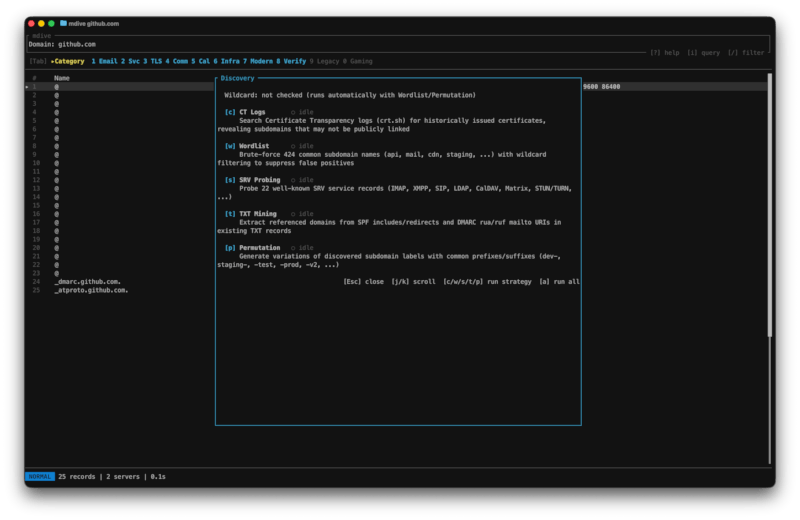Image resolution: width=800 pixels, height=520 pixels.
Task: Click the green maximize window button
Action: [x=51, y=23]
